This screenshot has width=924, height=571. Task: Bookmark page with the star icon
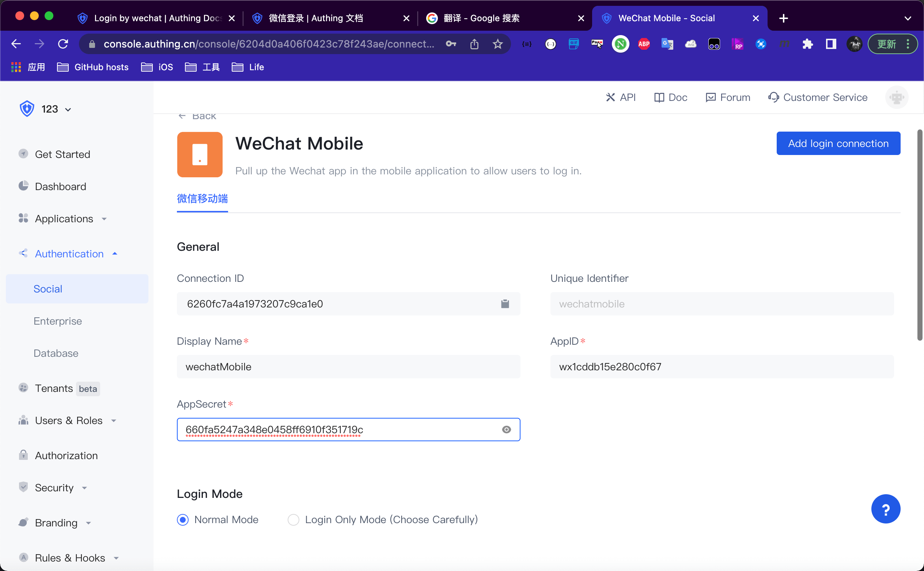(x=498, y=44)
